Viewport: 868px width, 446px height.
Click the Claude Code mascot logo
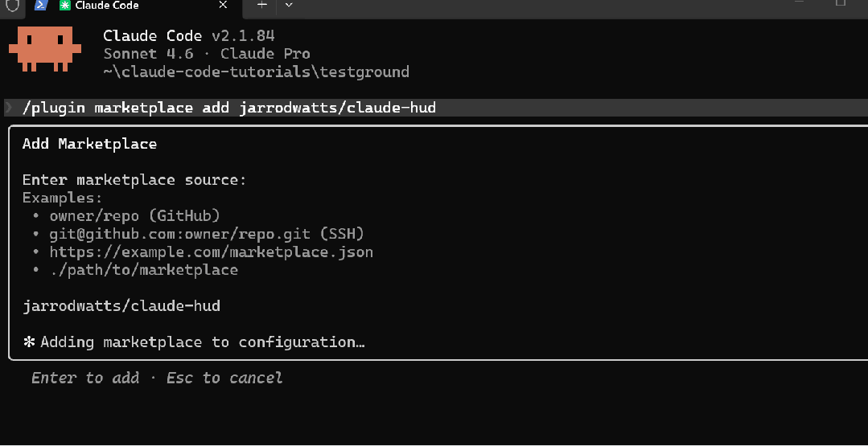(x=45, y=49)
